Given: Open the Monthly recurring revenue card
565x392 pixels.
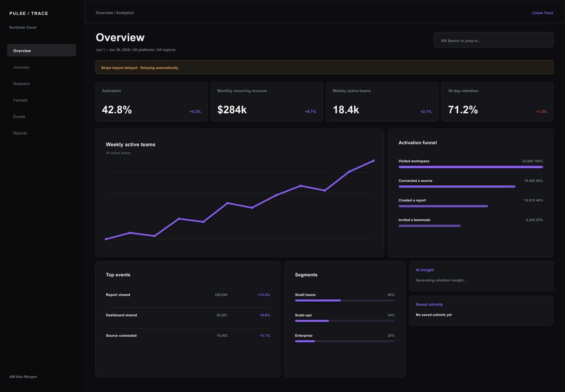Looking at the screenshot, I should pyautogui.click(x=267, y=102).
